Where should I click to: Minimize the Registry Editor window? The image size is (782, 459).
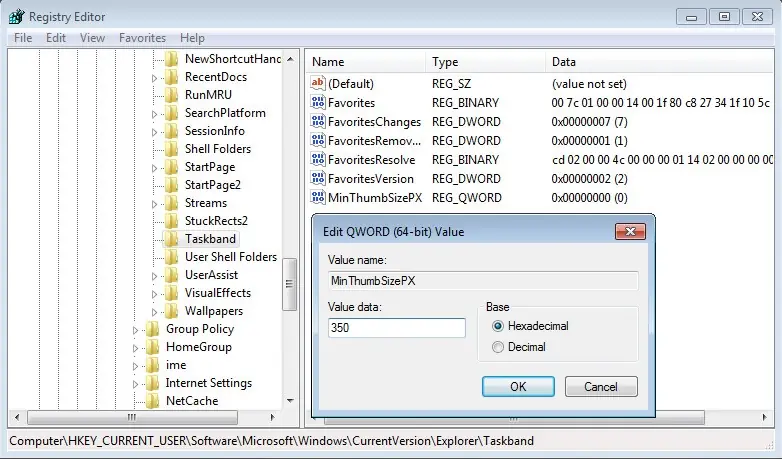coord(691,16)
